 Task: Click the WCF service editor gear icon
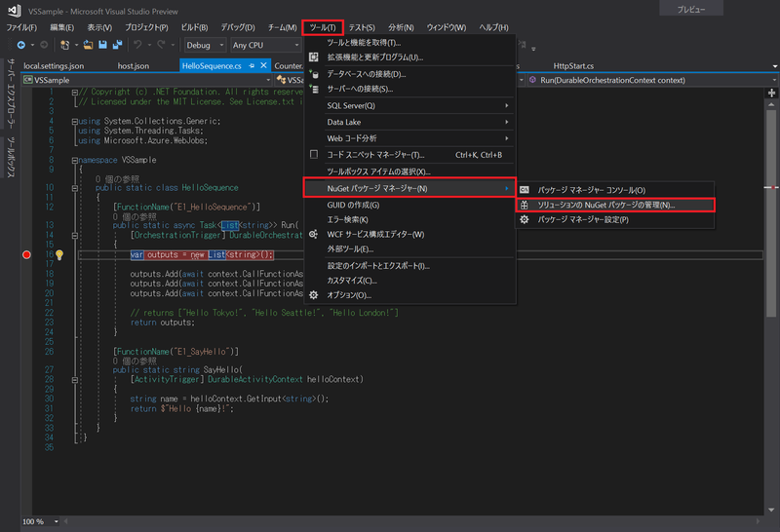313,234
